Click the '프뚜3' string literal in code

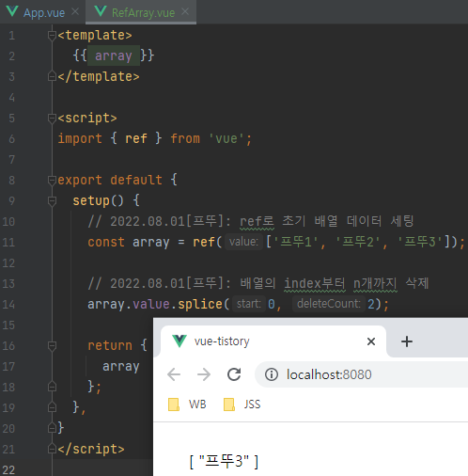[420, 242]
